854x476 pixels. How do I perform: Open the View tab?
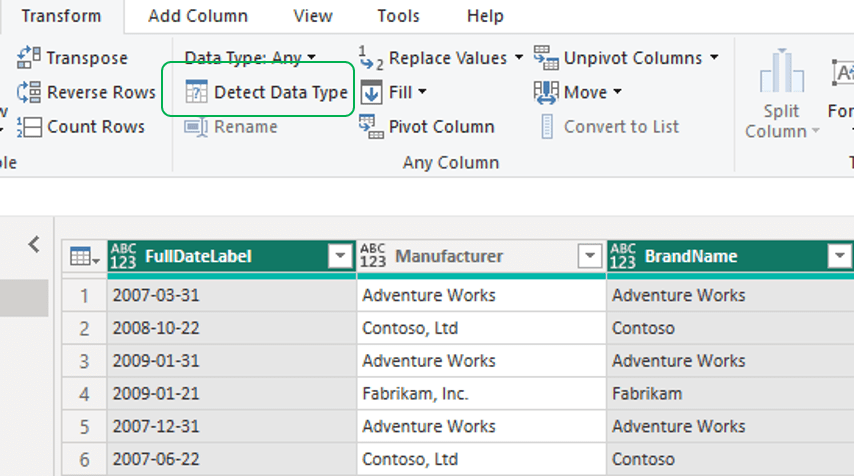[x=313, y=16]
